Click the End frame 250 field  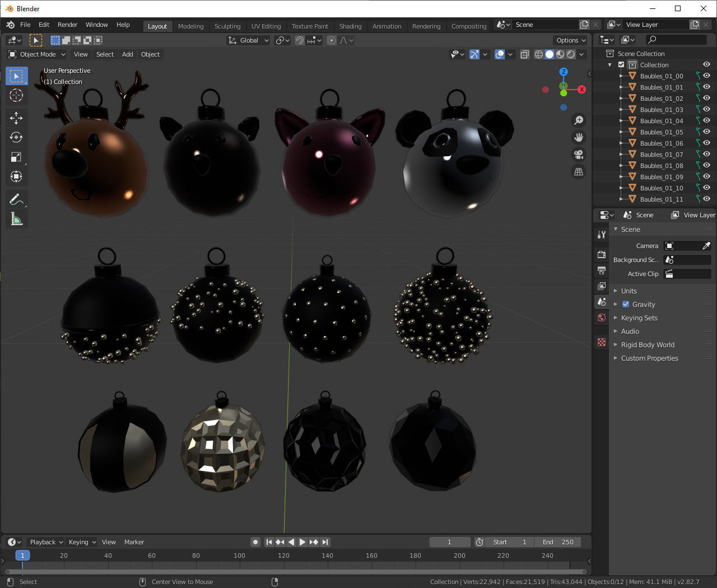[x=557, y=542]
